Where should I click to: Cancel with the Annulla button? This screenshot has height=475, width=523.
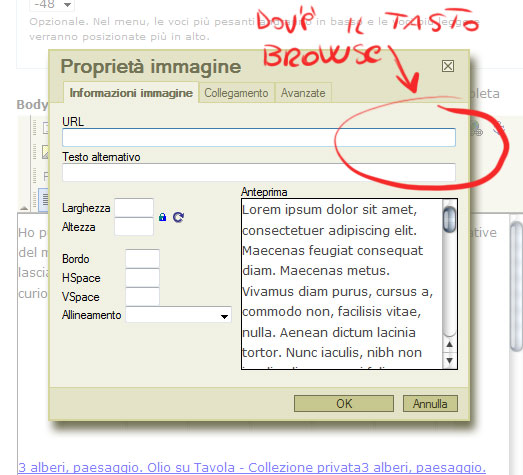(x=430, y=404)
